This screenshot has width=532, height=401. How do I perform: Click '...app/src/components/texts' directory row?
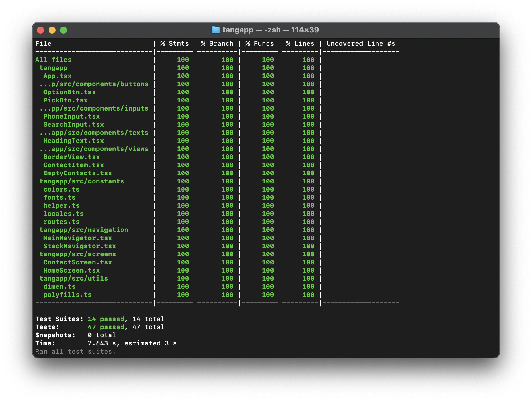[94, 133]
